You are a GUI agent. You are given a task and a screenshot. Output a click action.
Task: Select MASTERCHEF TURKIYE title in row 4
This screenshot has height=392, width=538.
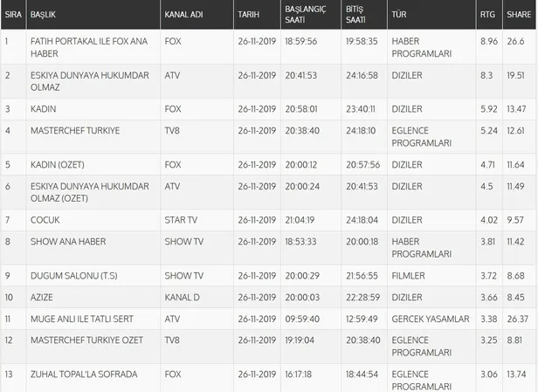75,131
